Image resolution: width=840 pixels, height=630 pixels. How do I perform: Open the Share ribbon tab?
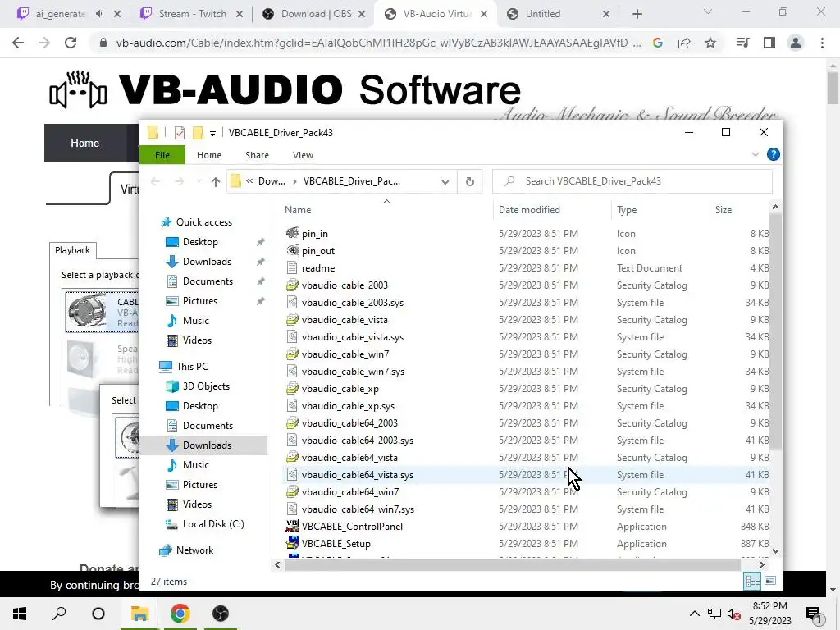257,155
